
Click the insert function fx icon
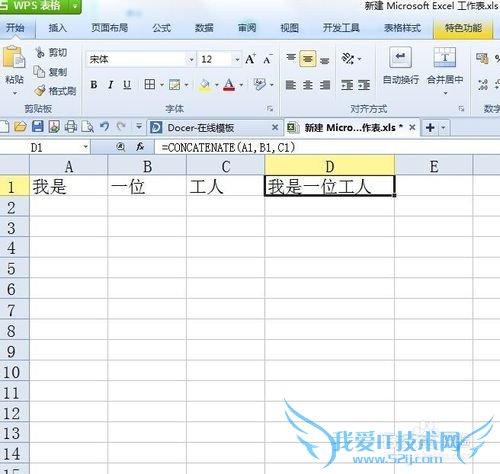pos(140,147)
